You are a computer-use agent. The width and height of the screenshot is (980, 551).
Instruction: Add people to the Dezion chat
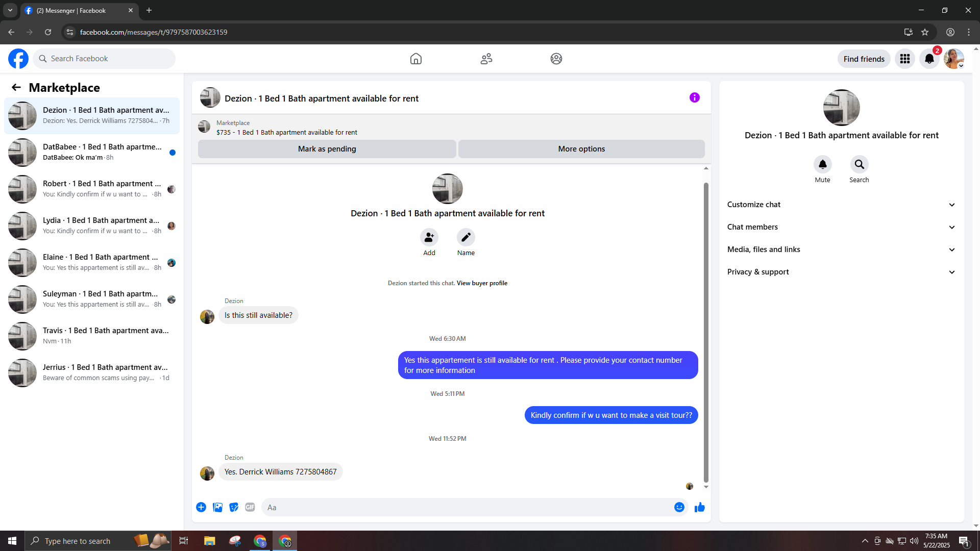(429, 237)
